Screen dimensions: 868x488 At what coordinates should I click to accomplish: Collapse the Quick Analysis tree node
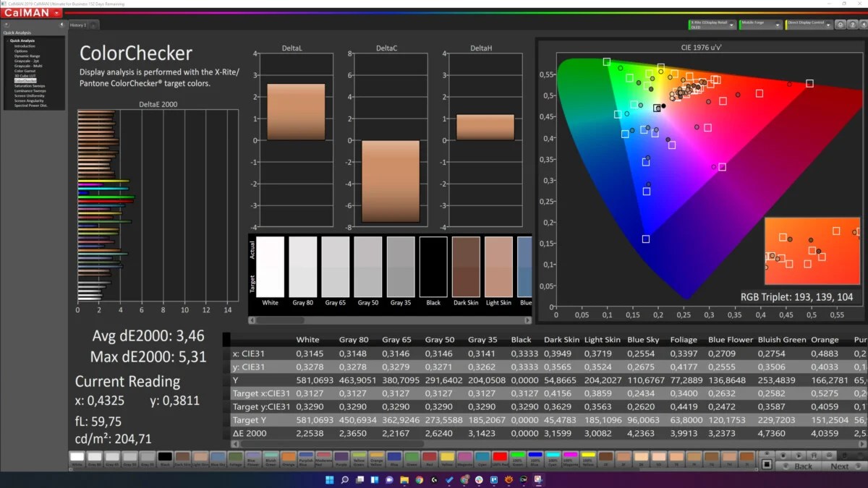coord(8,41)
